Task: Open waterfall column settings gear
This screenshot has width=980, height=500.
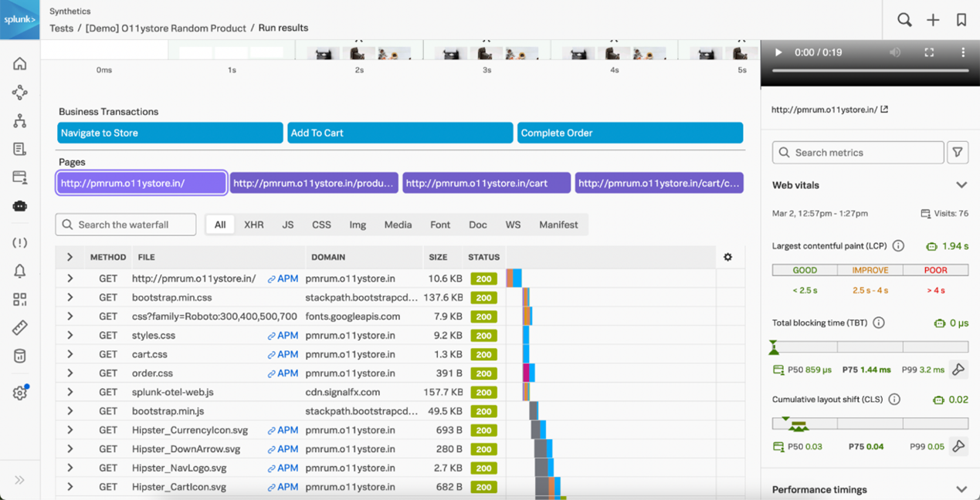Action: pyautogui.click(x=727, y=257)
